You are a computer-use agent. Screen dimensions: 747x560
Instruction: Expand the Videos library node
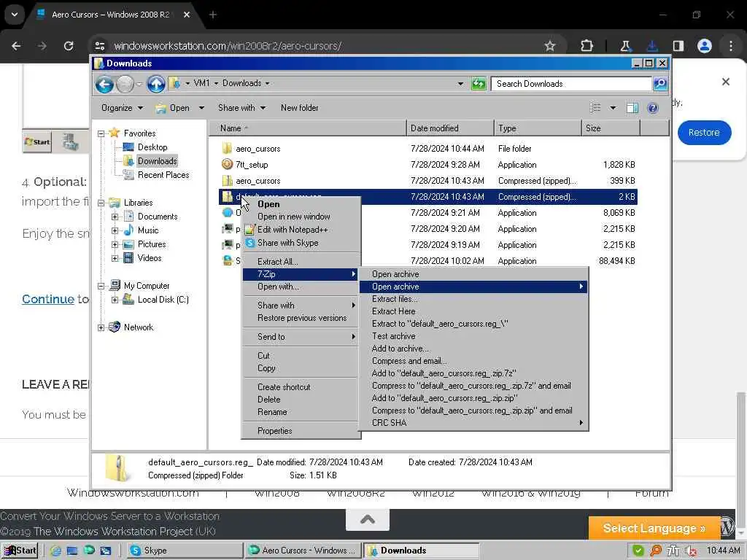click(115, 258)
